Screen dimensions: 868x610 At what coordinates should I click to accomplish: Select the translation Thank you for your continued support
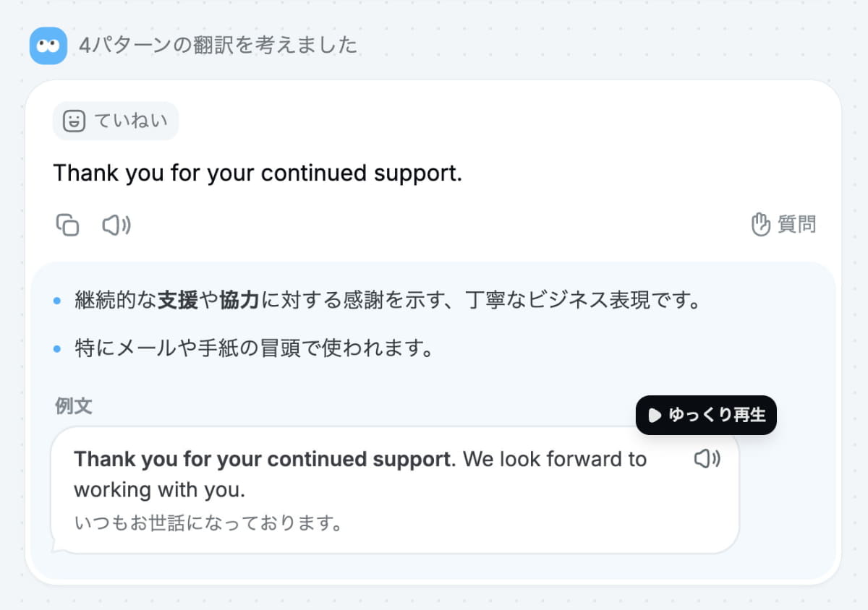tap(258, 173)
